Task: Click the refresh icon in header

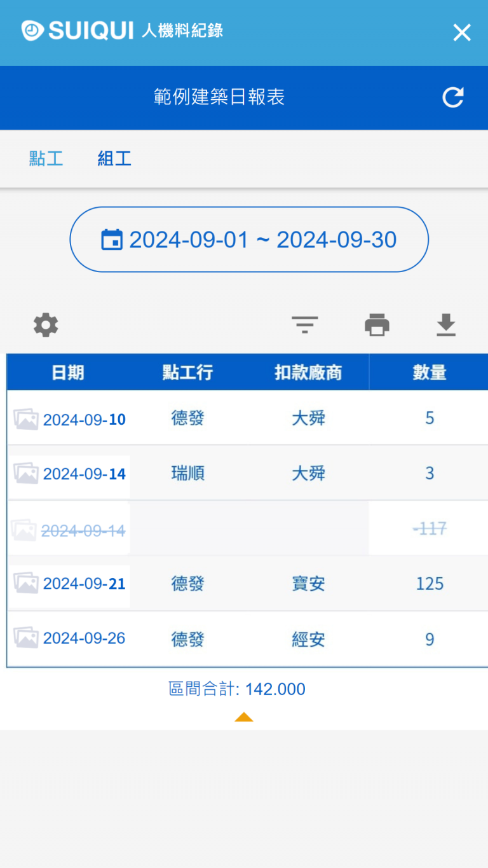Action: 453,97
